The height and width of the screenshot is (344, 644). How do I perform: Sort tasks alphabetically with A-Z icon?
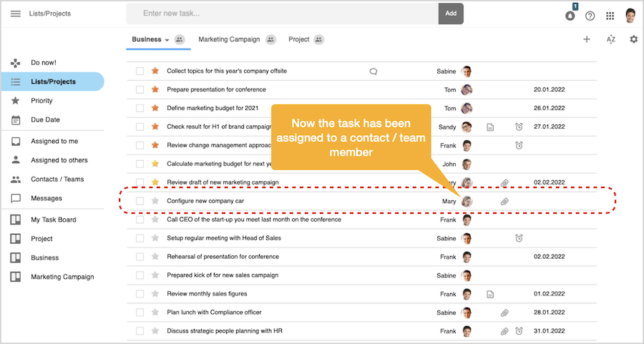pos(610,39)
